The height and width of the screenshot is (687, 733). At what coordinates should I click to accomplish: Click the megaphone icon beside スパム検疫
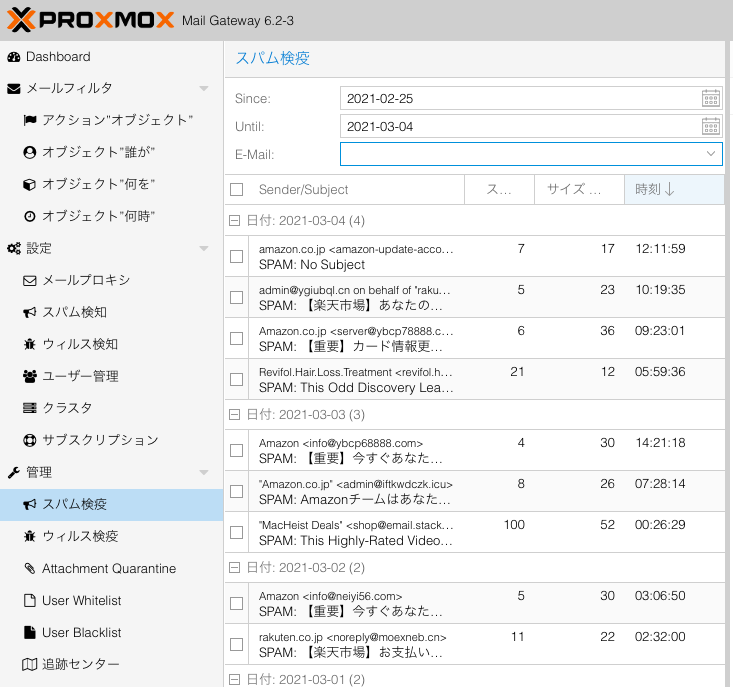[x=30, y=504]
